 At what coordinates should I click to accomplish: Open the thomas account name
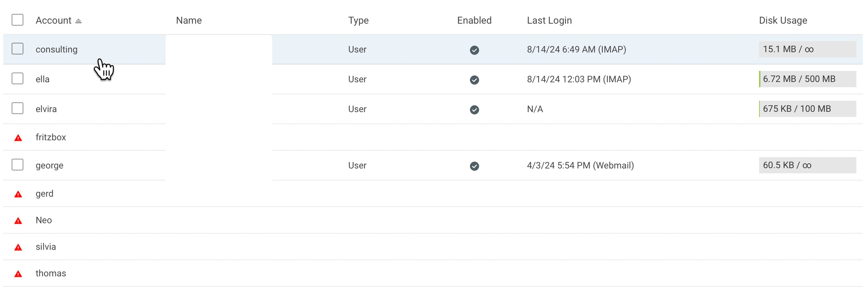51,273
